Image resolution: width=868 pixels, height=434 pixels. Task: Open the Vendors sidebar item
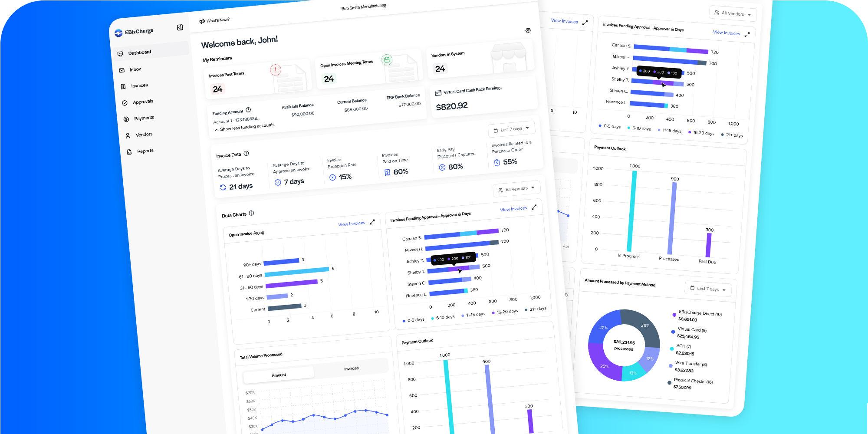coord(128,134)
